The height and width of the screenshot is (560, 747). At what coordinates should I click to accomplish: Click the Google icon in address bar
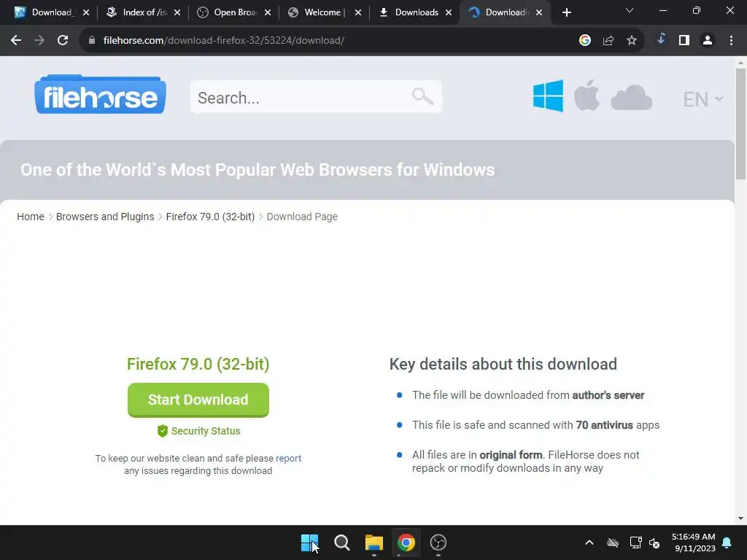coord(585,41)
